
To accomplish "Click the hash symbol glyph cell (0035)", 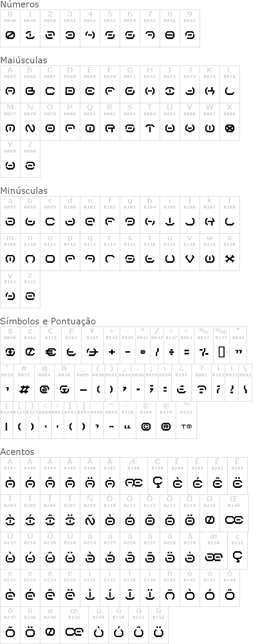I will (24, 382).
